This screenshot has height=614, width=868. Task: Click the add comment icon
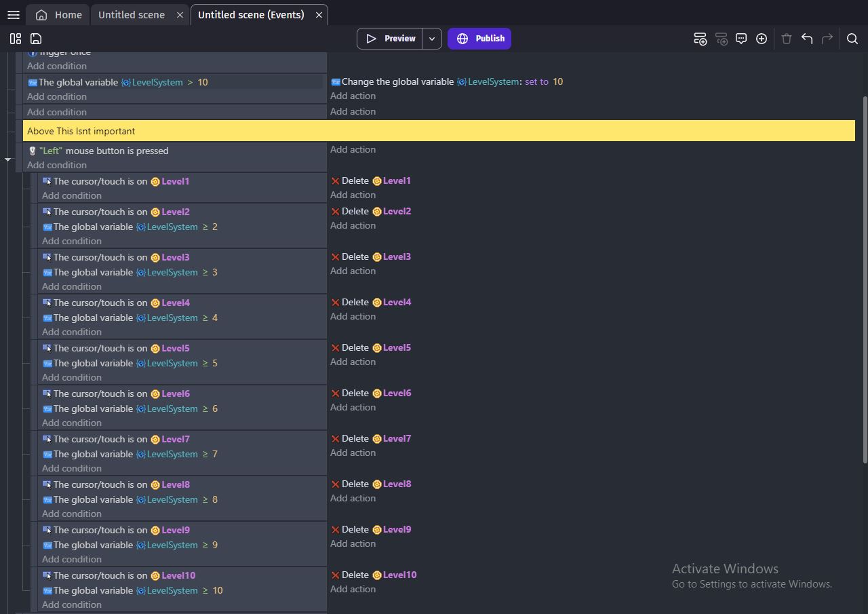[x=741, y=39]
